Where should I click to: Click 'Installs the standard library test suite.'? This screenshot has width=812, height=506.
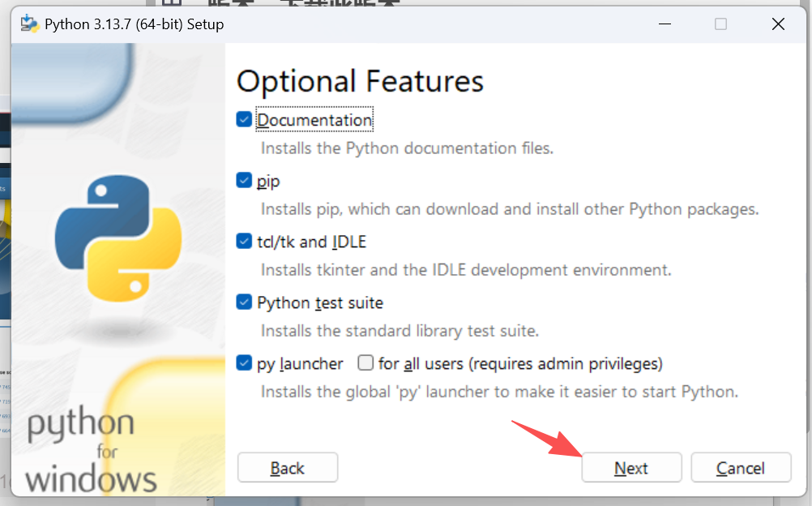click(400, 331)
